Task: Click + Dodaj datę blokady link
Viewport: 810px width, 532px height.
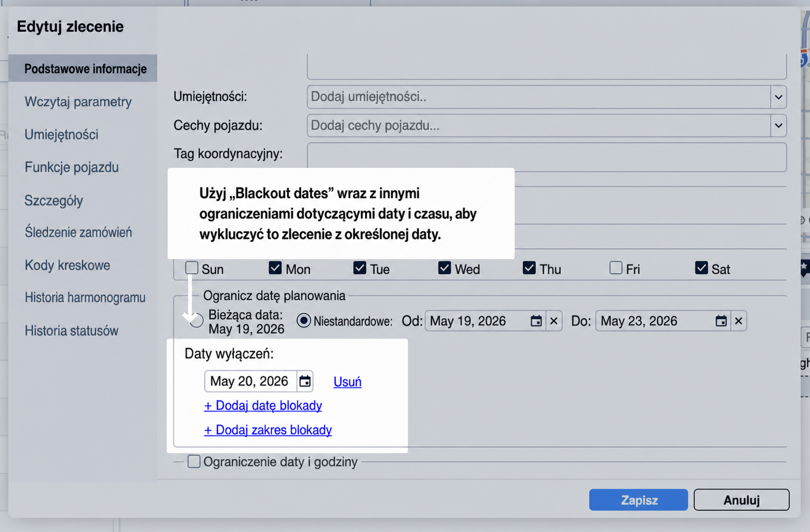Action: tap(263, 406)
